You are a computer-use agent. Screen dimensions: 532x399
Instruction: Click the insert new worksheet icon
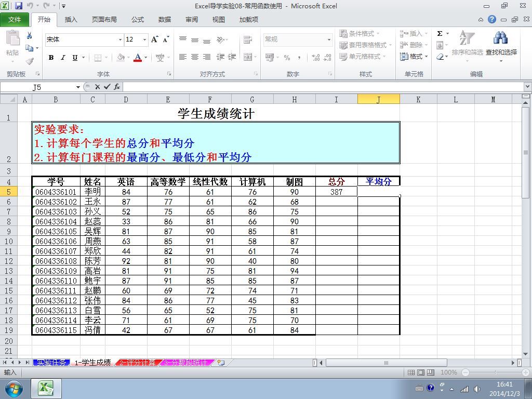click(x=221, y=363)
